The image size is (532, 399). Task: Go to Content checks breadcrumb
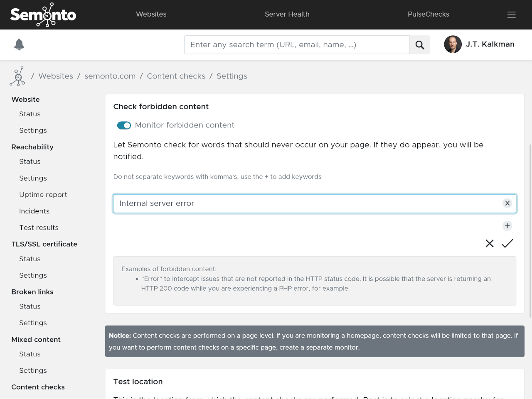[176, 76]
